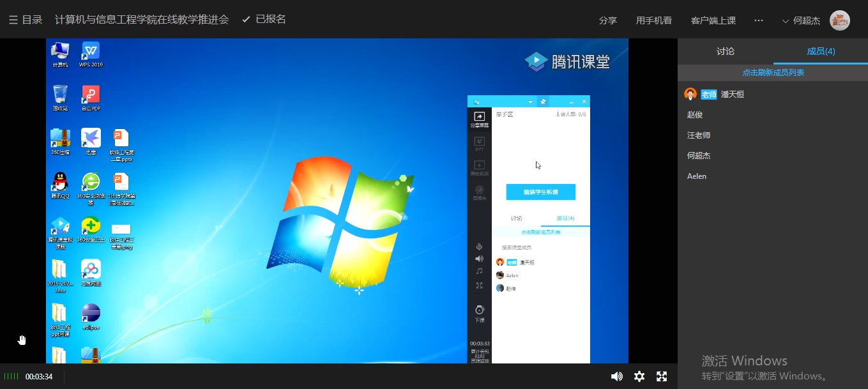Click the 软件工程ppt资源 folder icon
Screen dimensions: 868x389
[60, 320]
